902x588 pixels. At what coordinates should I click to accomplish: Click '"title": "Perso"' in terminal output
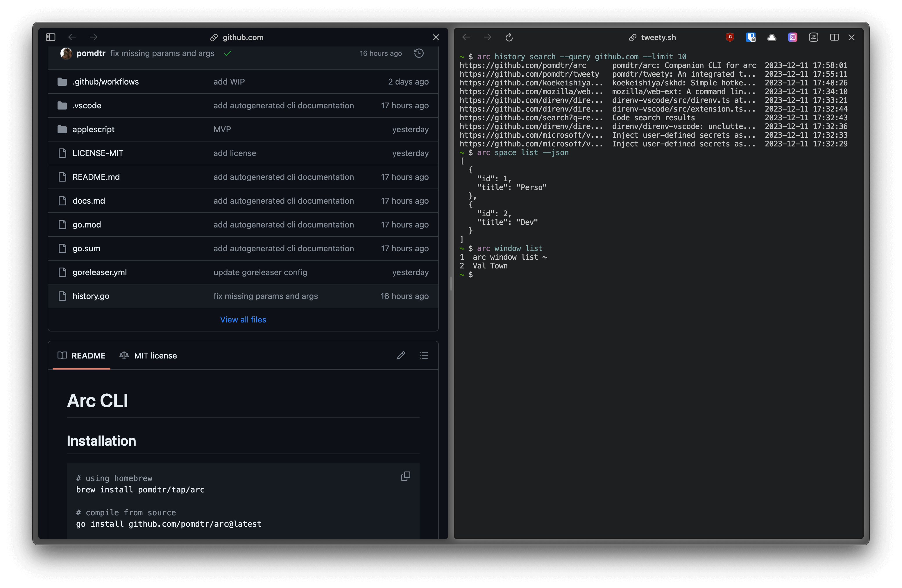pyautogui.click(x=512, y=187)
